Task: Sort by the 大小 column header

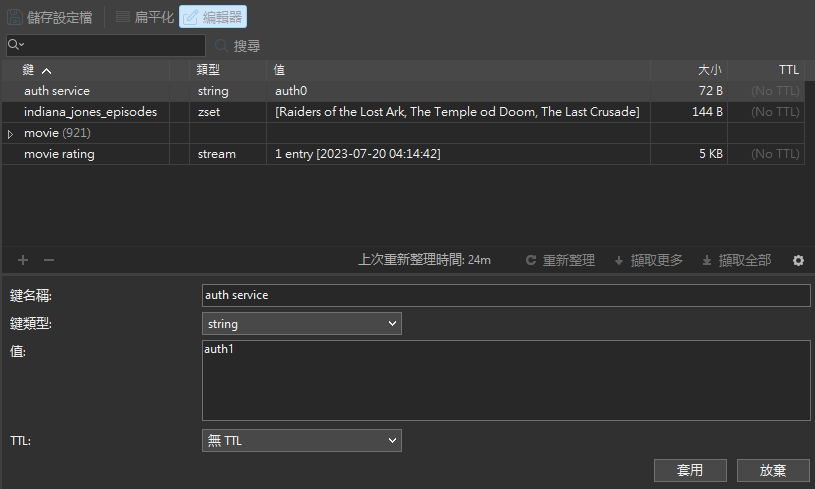Action: (x=709, y=70)
